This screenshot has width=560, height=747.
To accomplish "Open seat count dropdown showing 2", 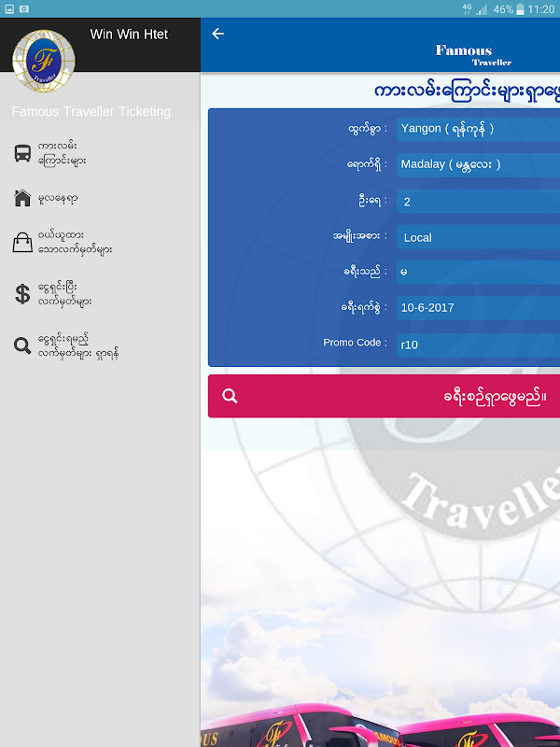I will [478, 201].
